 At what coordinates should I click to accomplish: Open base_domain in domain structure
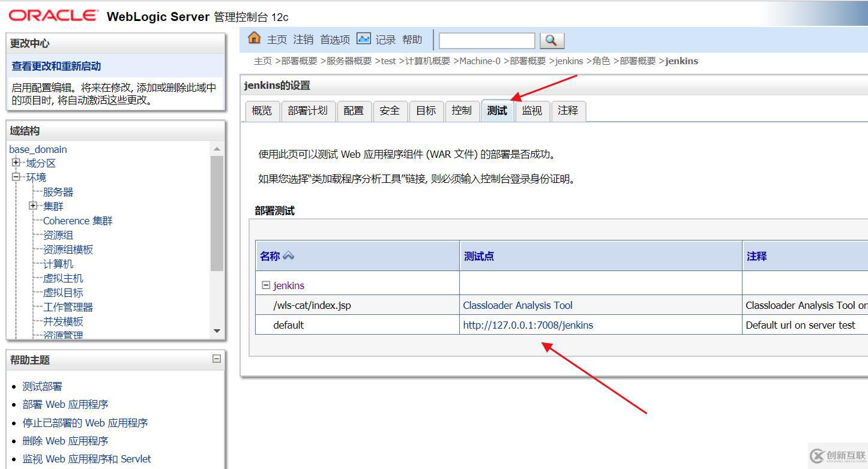pyautogui.click(x=38, y=149)
